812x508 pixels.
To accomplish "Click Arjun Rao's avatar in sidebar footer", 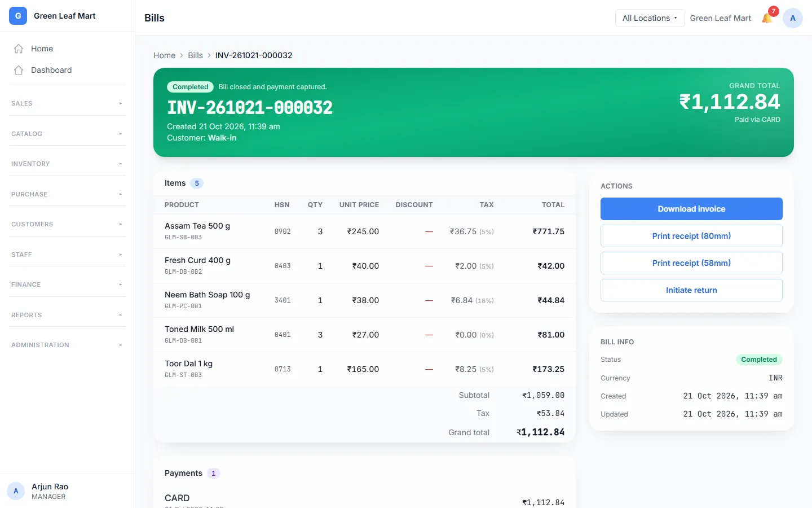I will 16,491.
